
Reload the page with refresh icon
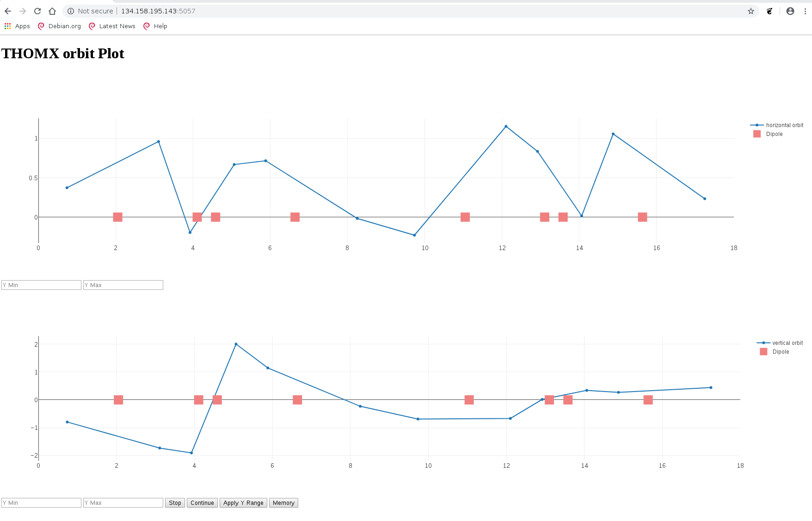pos(37,11)
